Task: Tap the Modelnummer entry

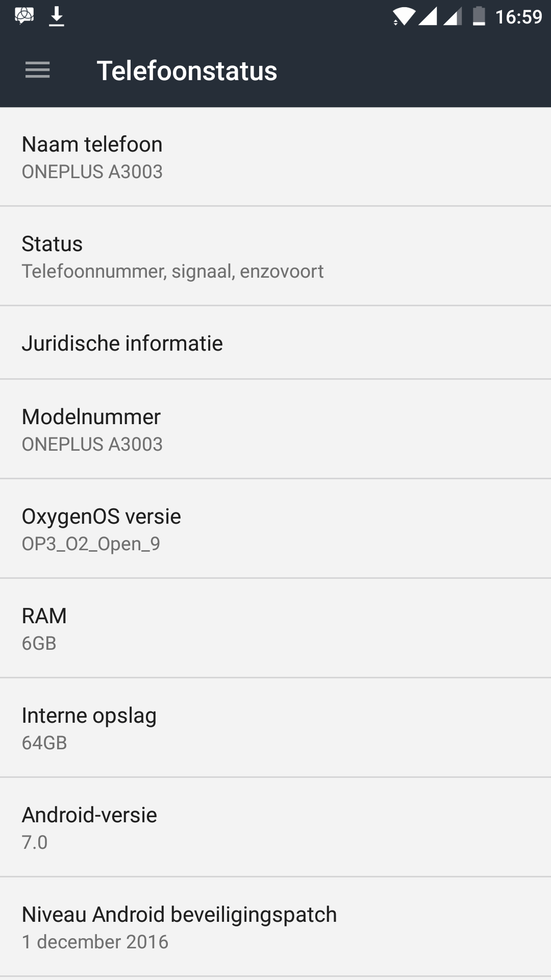Action: [x=275, y=429]
